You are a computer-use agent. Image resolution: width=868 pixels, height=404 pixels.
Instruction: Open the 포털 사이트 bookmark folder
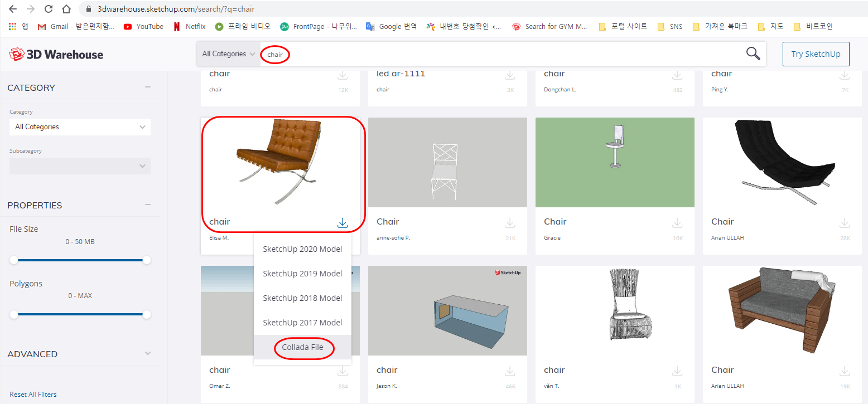(623, 26)
